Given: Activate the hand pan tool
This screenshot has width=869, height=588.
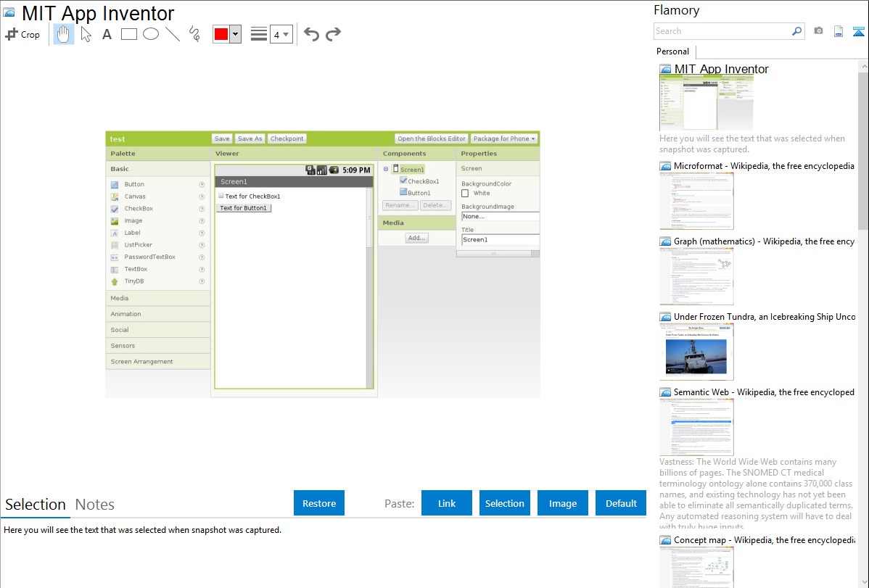Looking at the screenshot, I should tap(63, 34).
